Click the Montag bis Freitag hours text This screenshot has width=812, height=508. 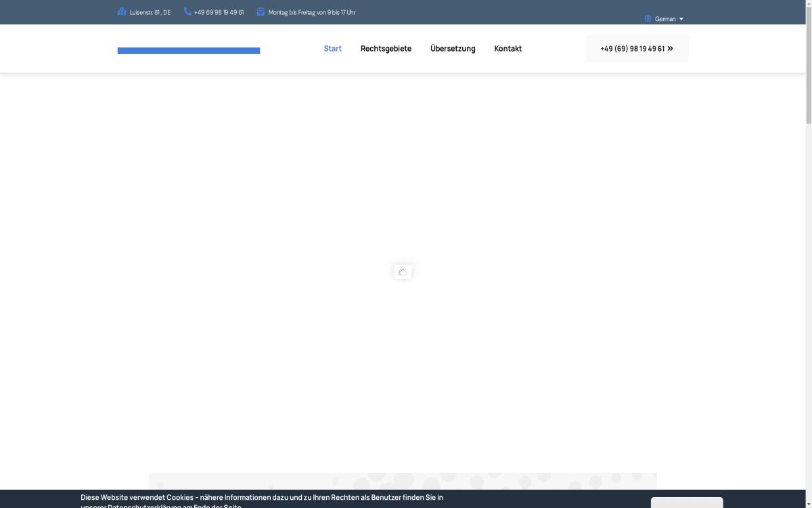click(x=311, y=12)
